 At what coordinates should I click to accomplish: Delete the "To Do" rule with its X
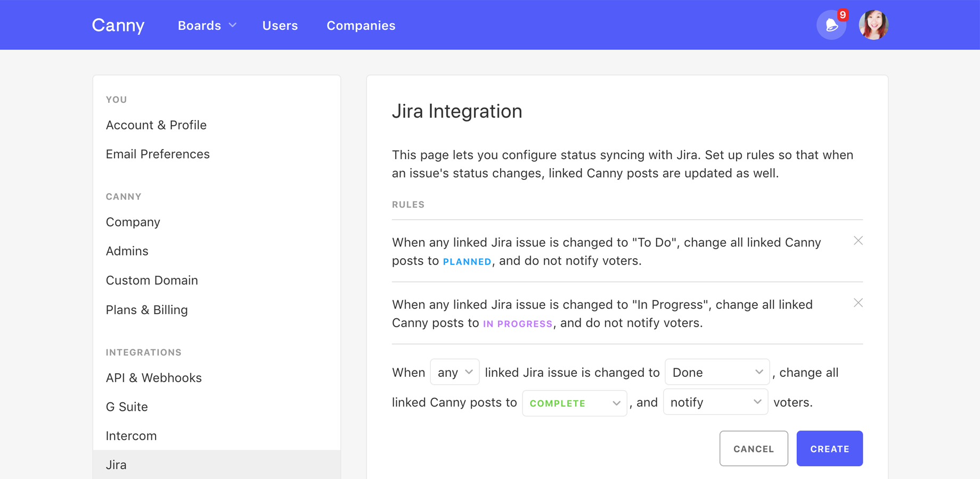point(858,241)
